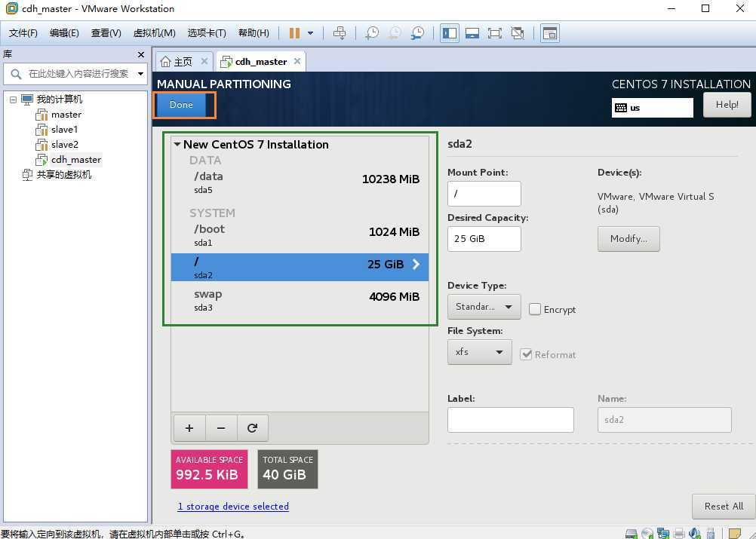
Task: Open the snapshot manager icon
Action: click(417, 32)
